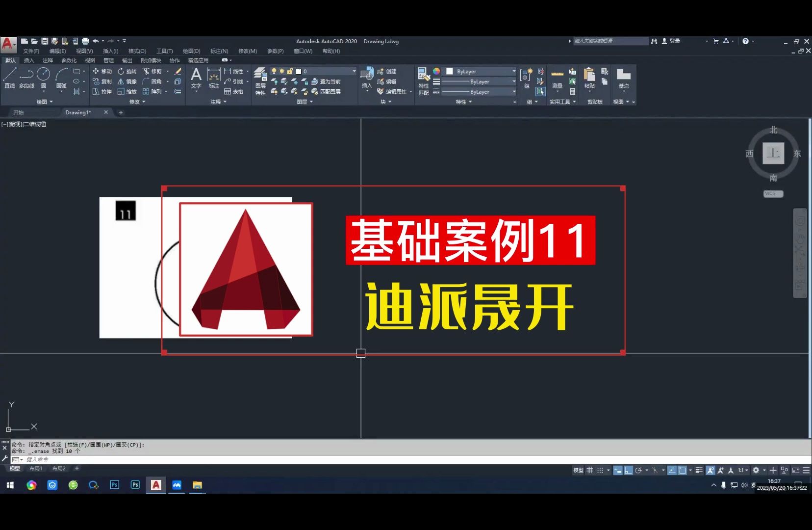The image size is (812, 530).
Task: Click 创建 (Create block) button
Action: pos(387,71)
